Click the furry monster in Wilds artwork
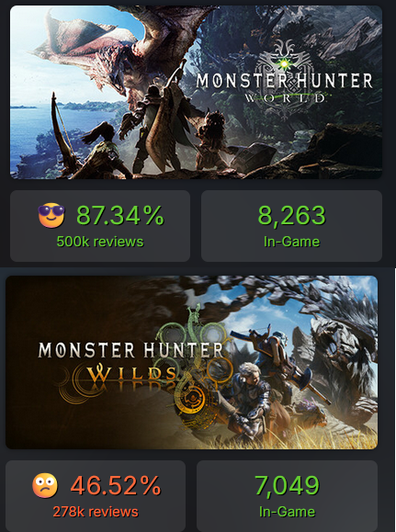396x532 pixels. tap(343, 359)
